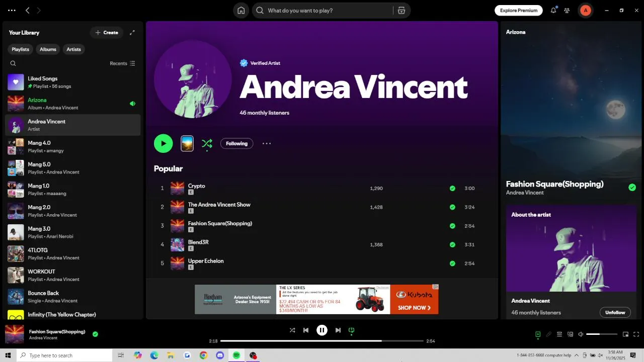
Task: Open the notifications bell
Action: (x=553, y=10)
